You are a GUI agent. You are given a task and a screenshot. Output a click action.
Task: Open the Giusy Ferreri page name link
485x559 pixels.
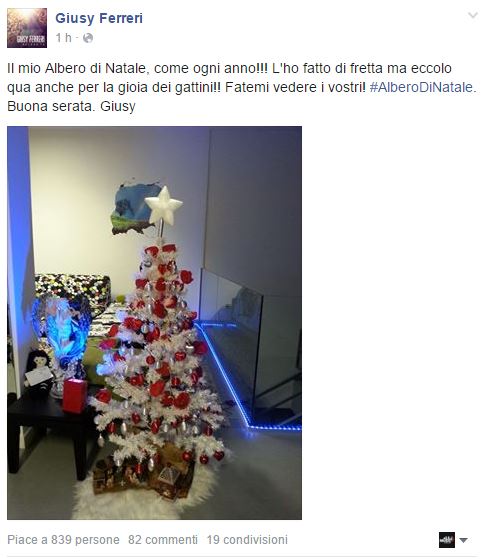click(x=99, y=18)
